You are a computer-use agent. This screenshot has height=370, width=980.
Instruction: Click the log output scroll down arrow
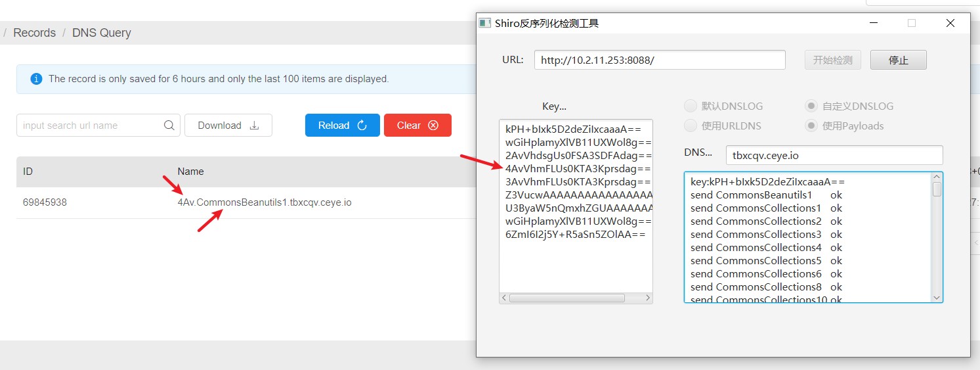pos(937,297)
